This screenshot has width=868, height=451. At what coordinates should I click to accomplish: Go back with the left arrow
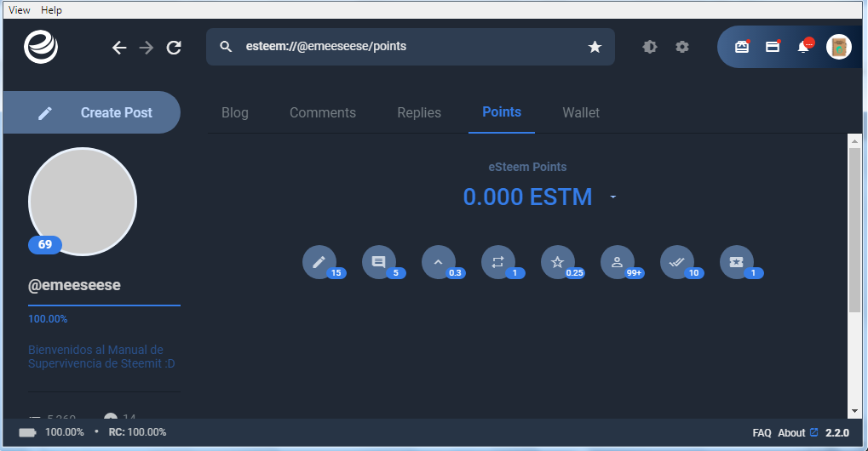[x=119, y=48]
